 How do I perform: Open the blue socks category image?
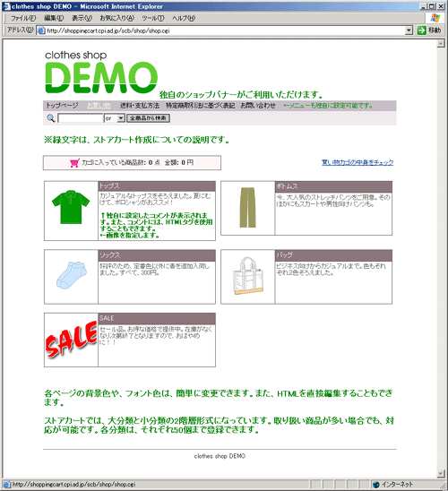(72, 275)
